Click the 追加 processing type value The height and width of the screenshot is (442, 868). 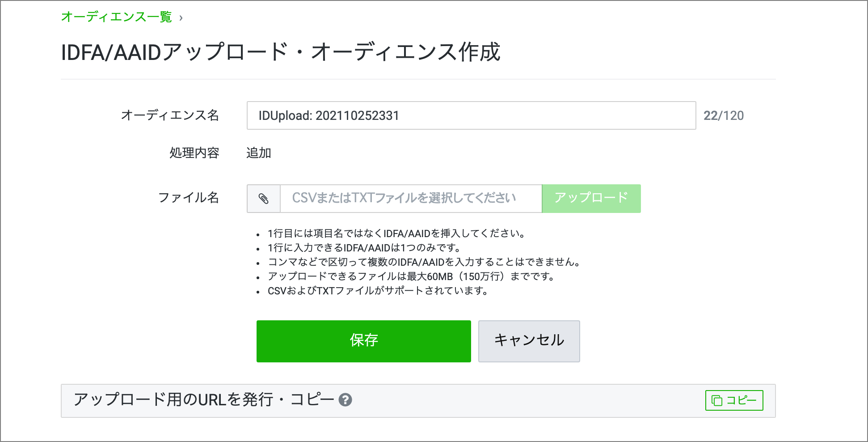click(x=259, y=153)
